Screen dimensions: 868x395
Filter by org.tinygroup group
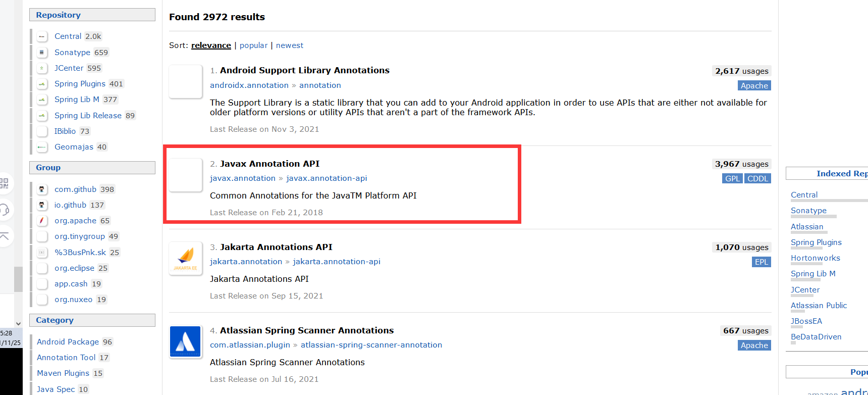(80, 236)
